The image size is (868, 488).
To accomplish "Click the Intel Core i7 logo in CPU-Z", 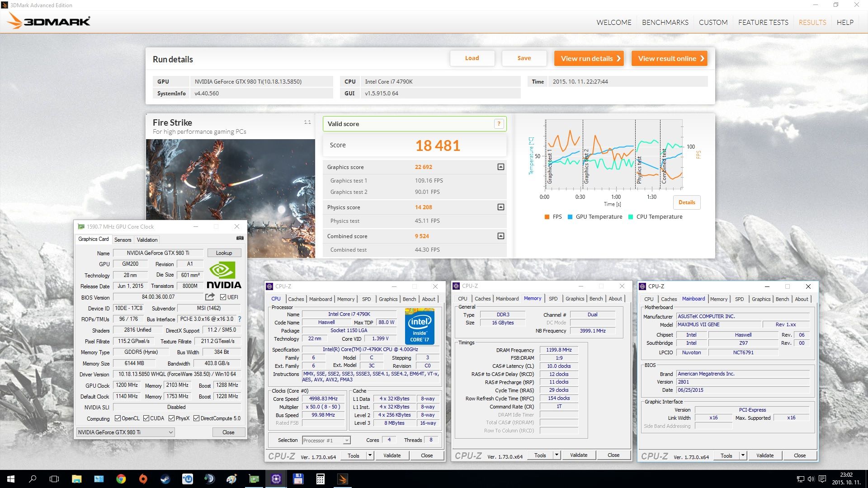I will (x=420, y=326).
